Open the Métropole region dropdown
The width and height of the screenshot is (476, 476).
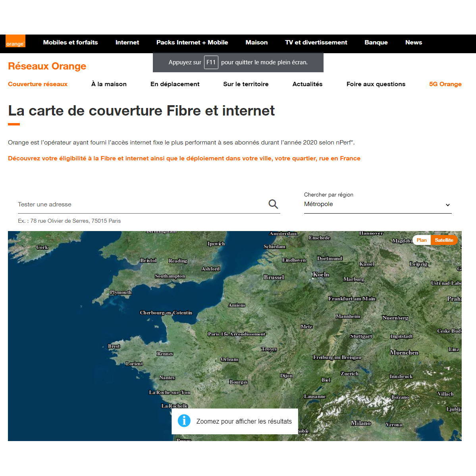[x=377, y=204]
